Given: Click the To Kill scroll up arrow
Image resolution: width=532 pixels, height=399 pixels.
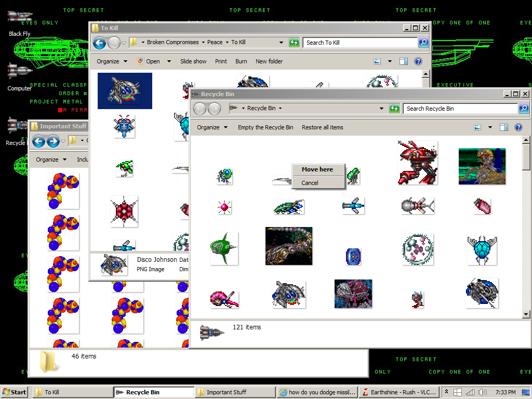Looking at the screenshot, I should [426, 74].
